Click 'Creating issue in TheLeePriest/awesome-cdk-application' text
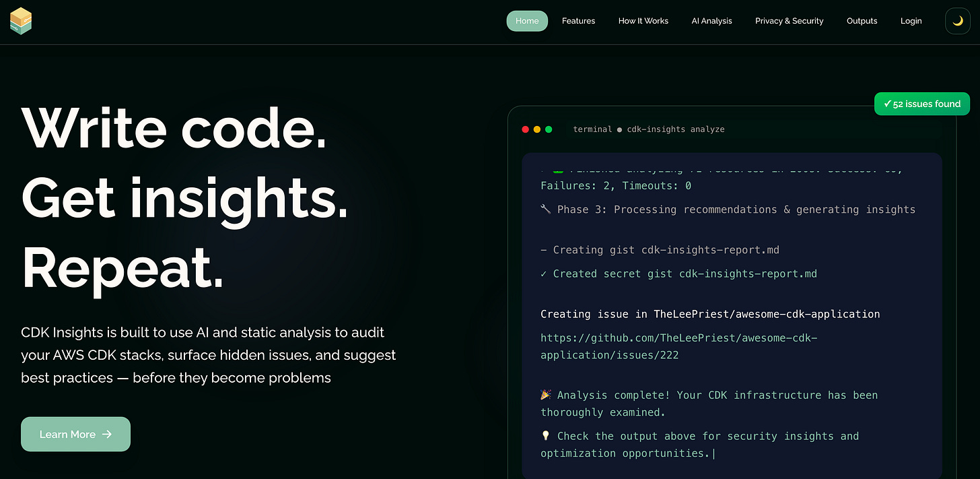 (710, 314)
